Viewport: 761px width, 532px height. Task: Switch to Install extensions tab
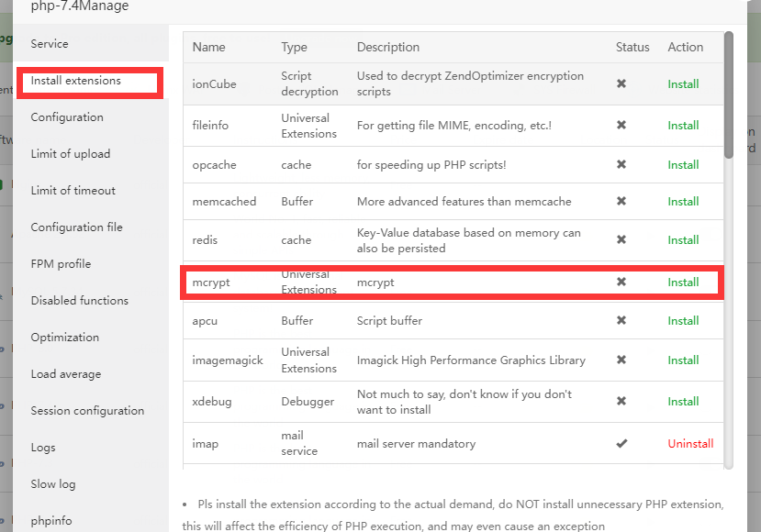point(75,81)
